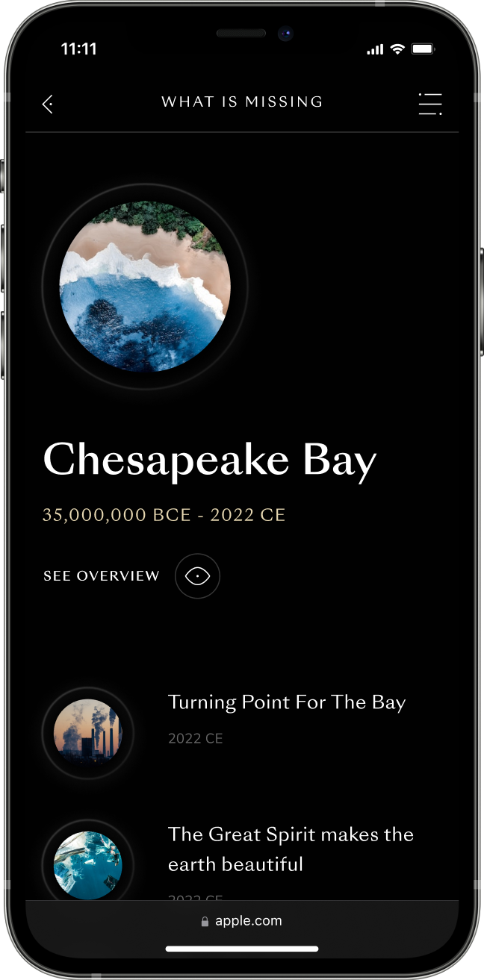The height and width of the screenshot is (980, 484).
Task: Go back using the left chevron
Action: click(x=48, y=104)
